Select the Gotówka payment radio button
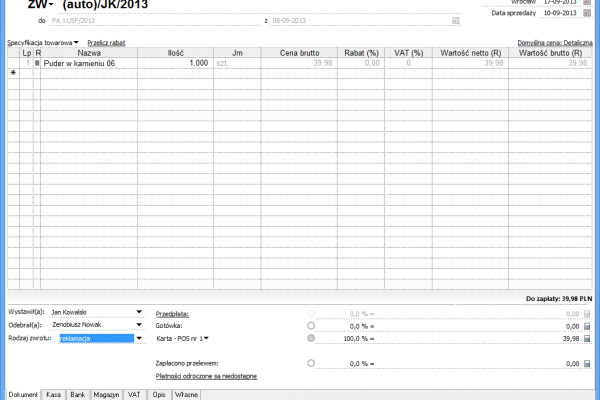 click(x=312, y=326)
